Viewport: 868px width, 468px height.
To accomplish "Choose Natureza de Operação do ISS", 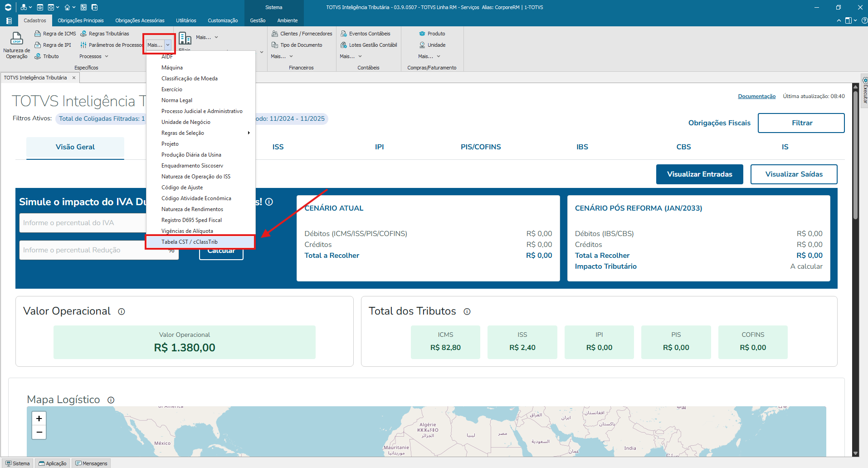I will pos(201,177).
